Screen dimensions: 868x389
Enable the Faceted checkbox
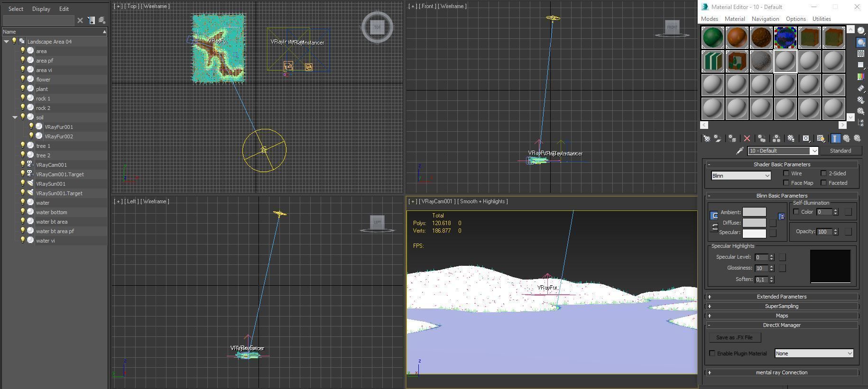pyautogui.click(x=823, y=183)
